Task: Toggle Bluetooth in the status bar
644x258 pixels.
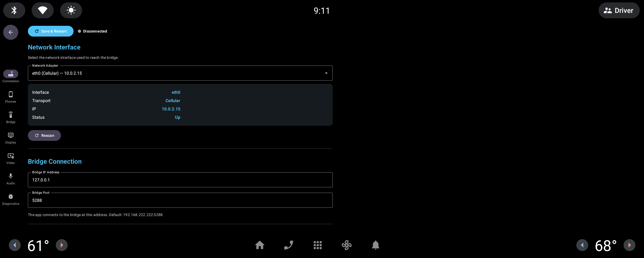Action: point(14,10)
